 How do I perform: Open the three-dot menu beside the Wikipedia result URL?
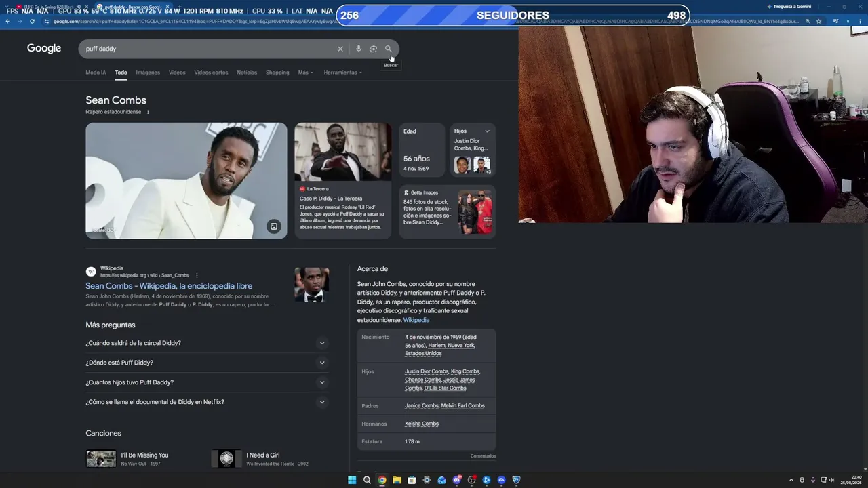pos(197,275)
